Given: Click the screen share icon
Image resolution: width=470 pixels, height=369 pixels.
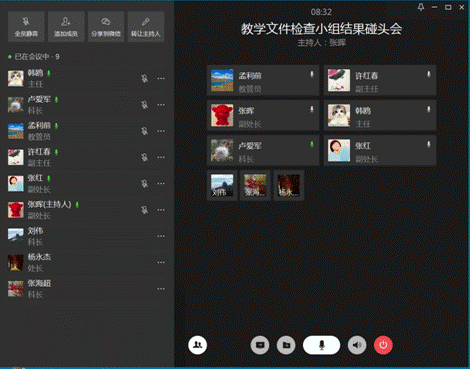Looking at the screenshot, I should pyautogui.click(x=260, y=345).
